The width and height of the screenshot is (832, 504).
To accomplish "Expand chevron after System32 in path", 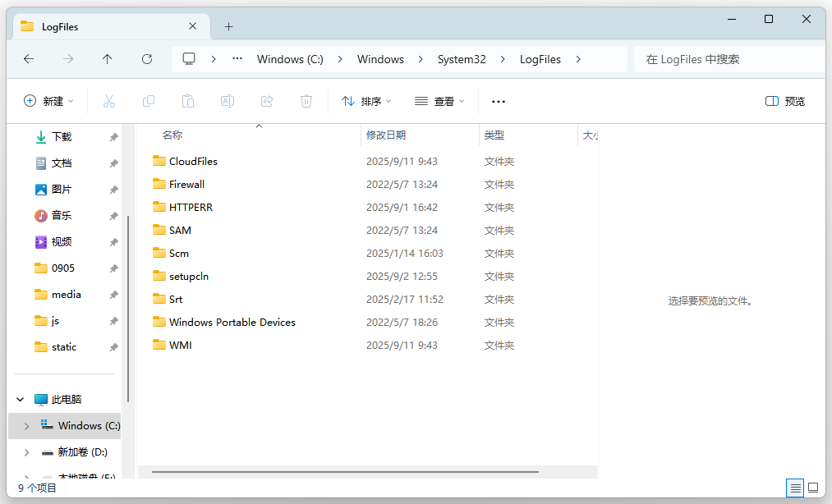I will (x=503, y=59).
